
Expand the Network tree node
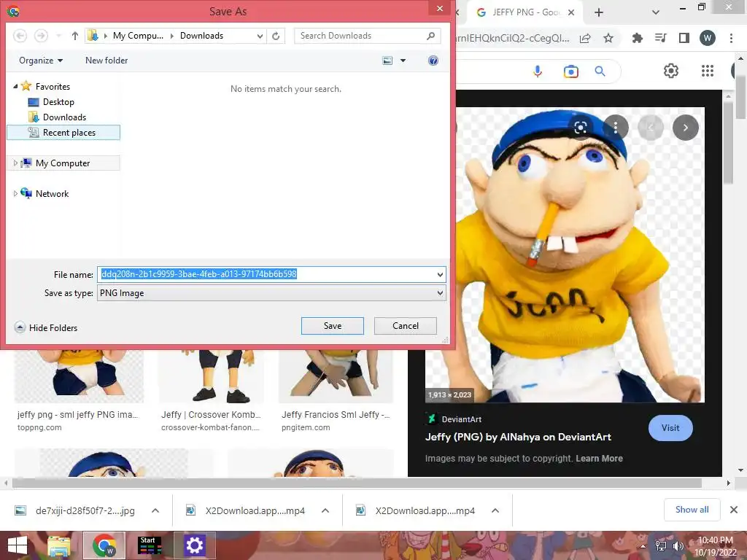tap(15, 193)
